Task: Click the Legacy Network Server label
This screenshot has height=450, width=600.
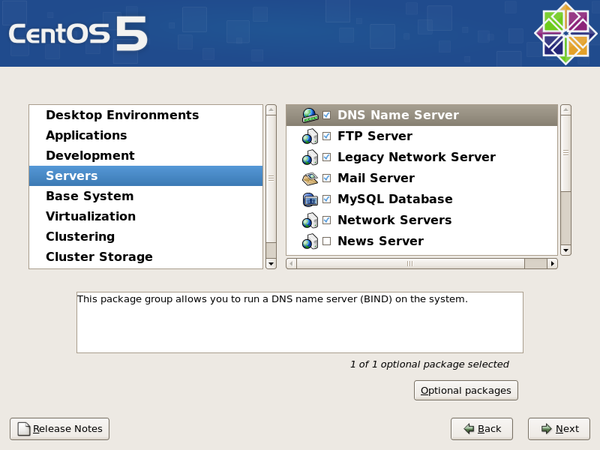Action: coord(416,157)
